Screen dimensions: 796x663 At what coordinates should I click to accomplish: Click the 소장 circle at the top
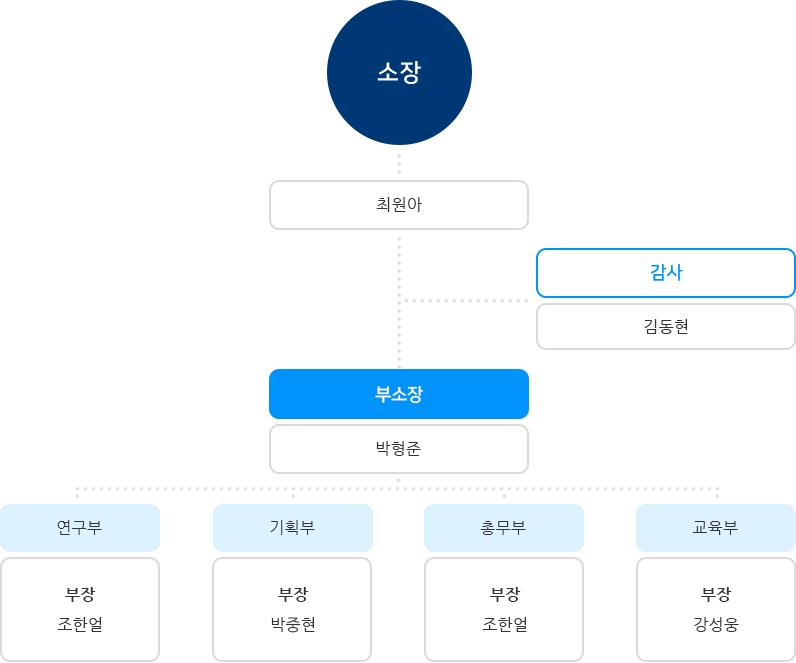pyautogui.click(x=399, y=73)
